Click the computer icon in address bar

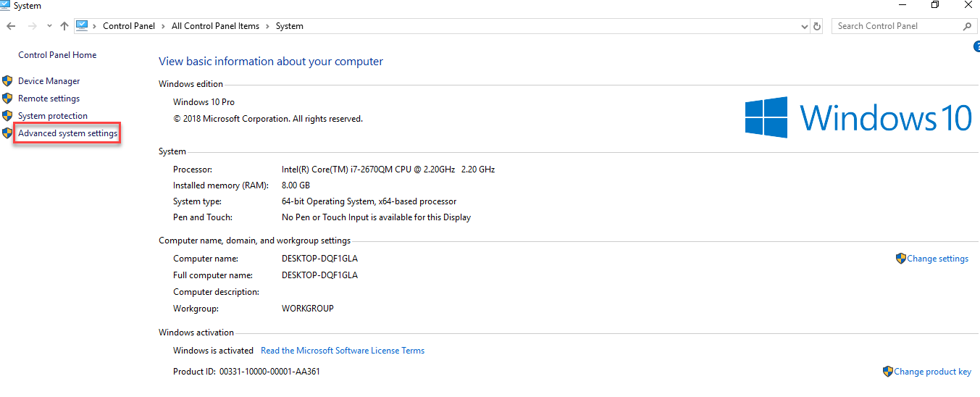pyautogui.click(x=82, y=26)
